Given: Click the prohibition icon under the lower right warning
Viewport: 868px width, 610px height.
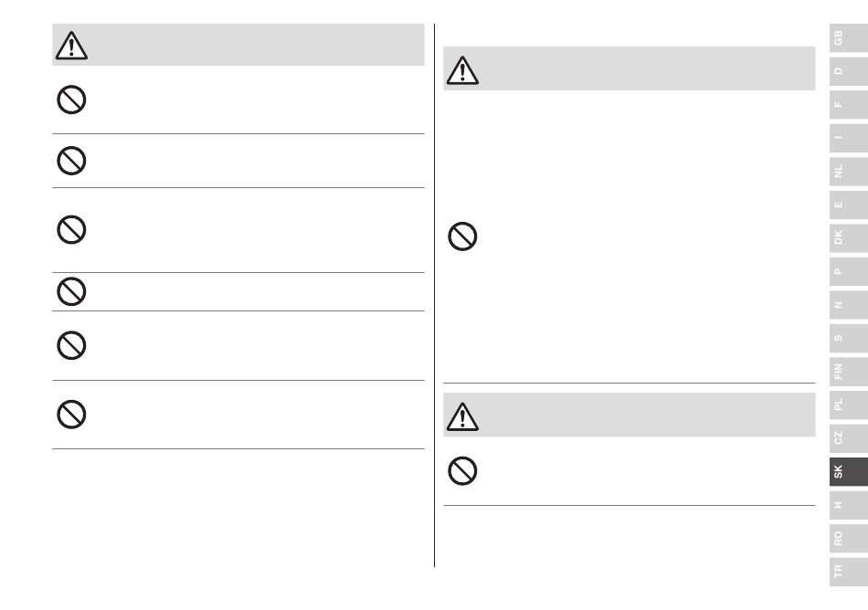Looking at the screenshot, I should tap(462, 471).
